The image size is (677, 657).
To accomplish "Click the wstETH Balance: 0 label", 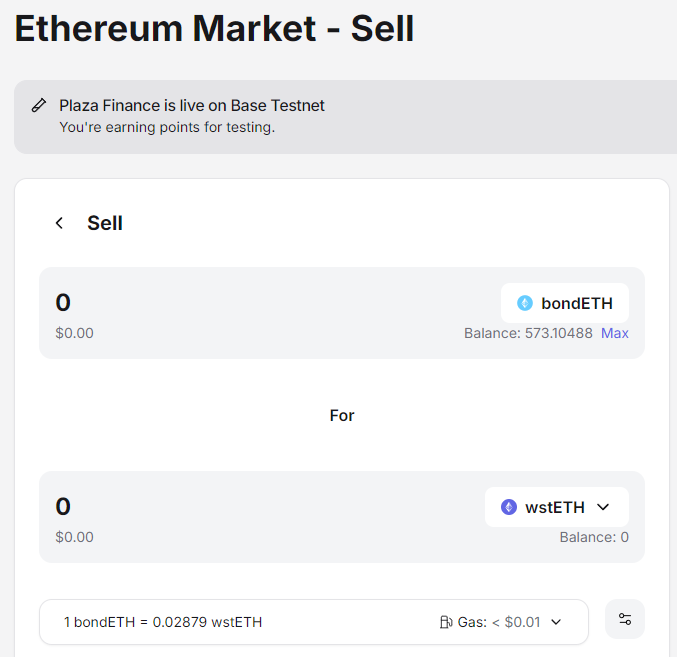I will tap(594, 537).
